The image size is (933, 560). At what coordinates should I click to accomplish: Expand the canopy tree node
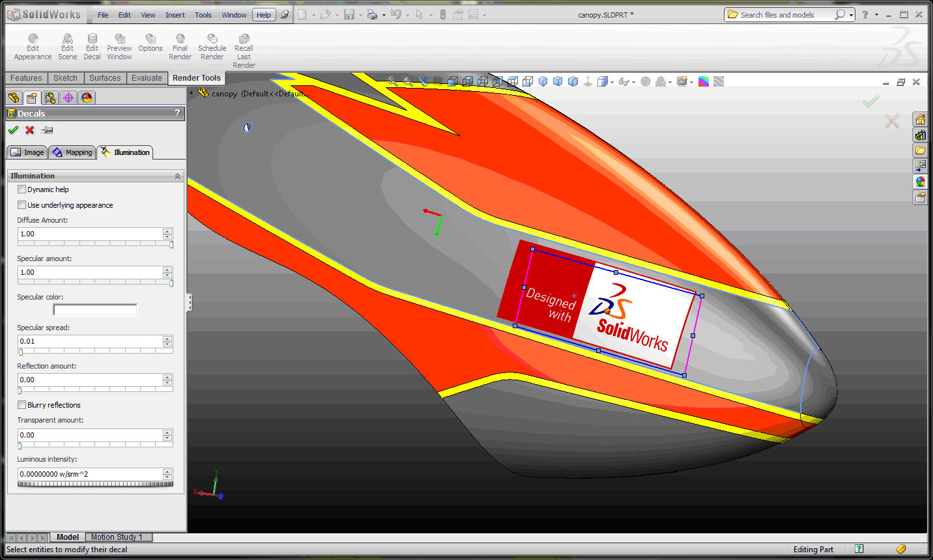click(x=192, y=93)
